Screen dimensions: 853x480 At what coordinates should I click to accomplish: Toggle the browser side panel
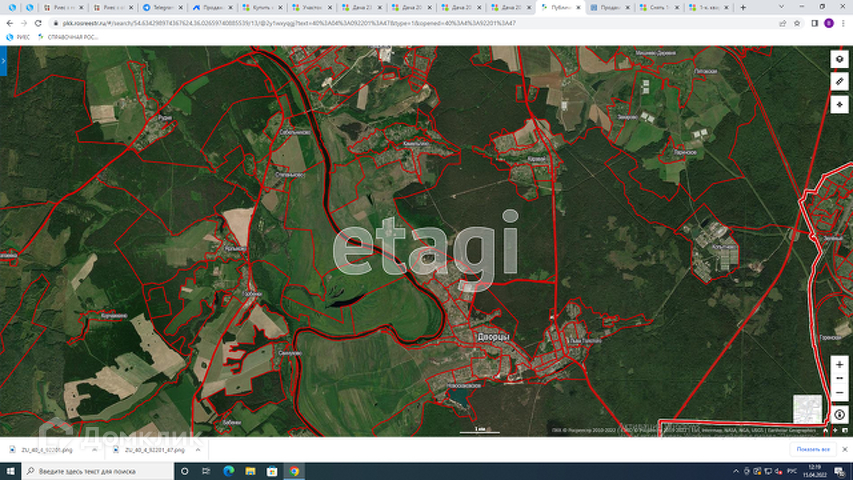click(x=814, y=23)
